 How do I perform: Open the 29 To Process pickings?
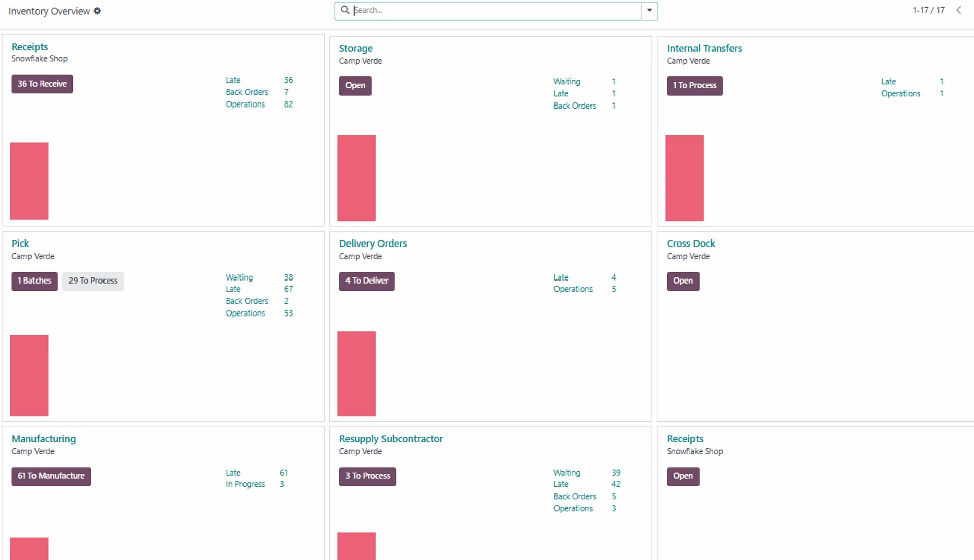(93, 281)
